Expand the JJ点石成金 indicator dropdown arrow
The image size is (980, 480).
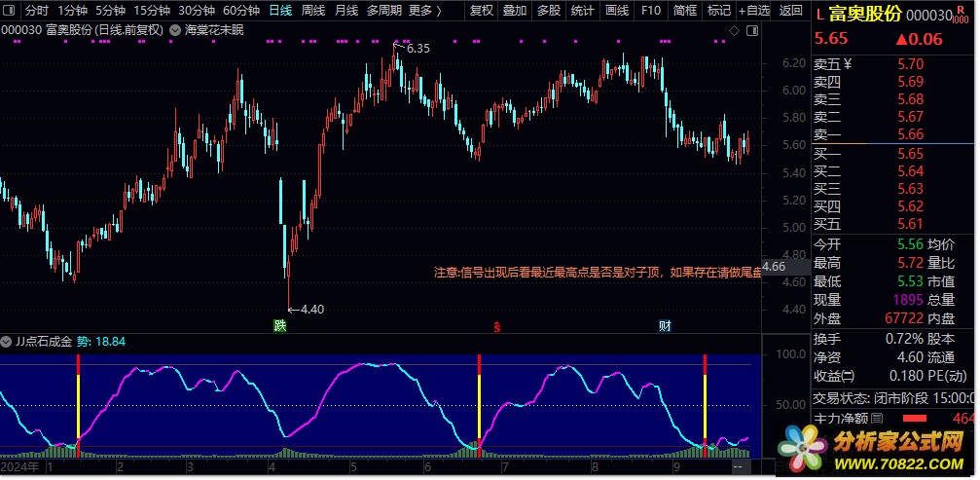point(8,343)
